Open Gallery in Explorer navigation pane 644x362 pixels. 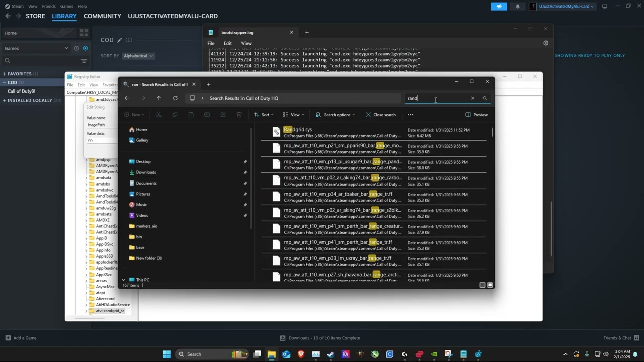(x=142, y=140)
